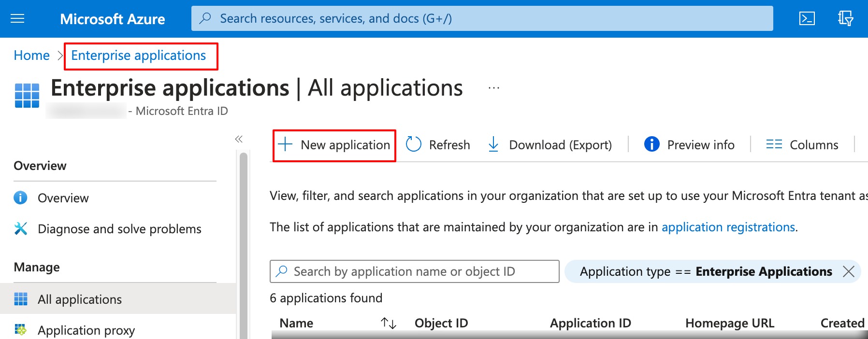The height and width of the screenshot is (339, 868).
Task: Sort the list by Name column arrows
Action: [388, 323]
